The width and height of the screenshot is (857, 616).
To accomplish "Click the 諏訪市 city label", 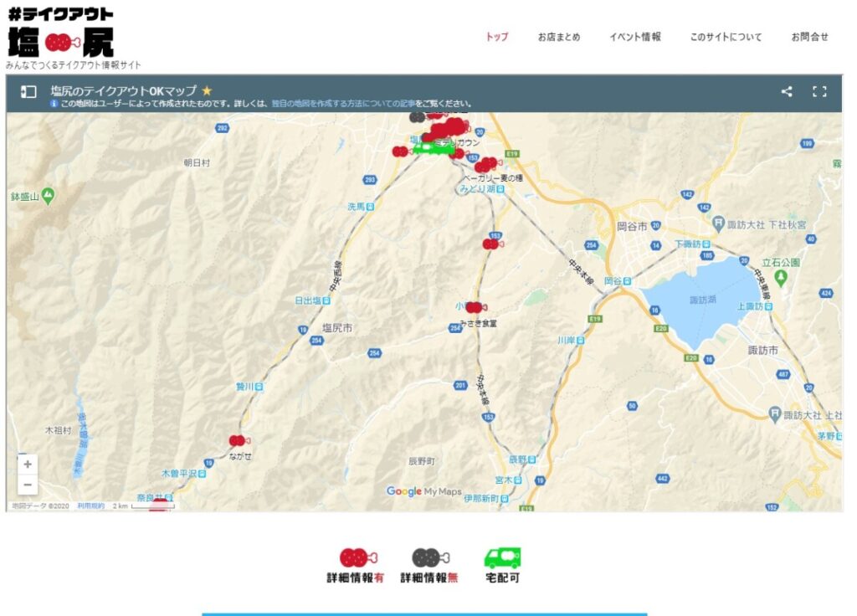I will (x=762, y=351).
